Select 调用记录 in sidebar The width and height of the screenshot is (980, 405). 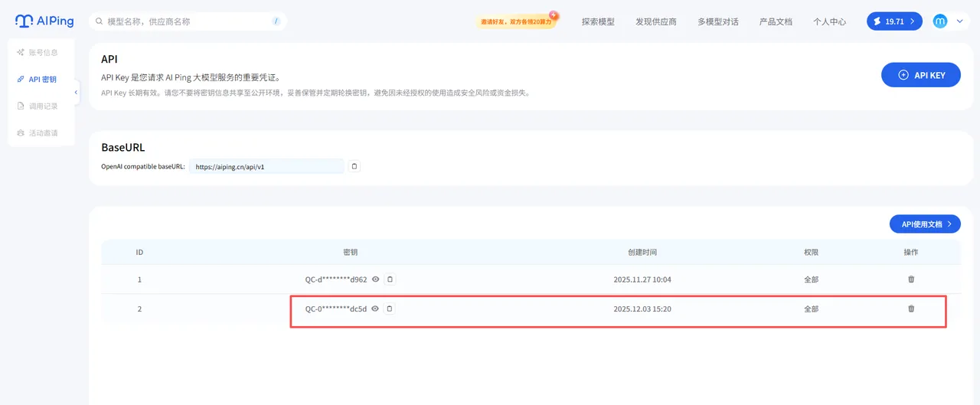38,106
